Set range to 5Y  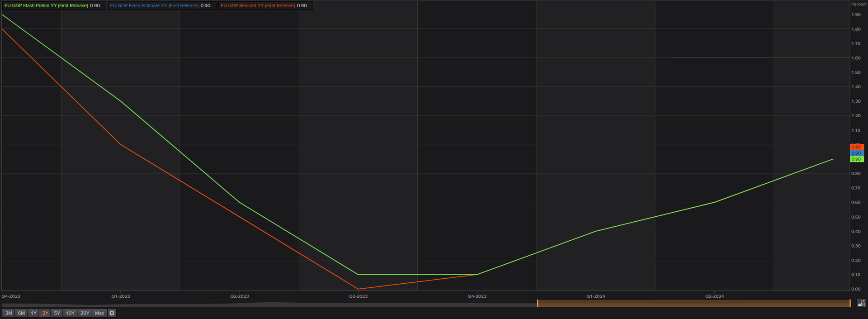[x=57, y=313]
